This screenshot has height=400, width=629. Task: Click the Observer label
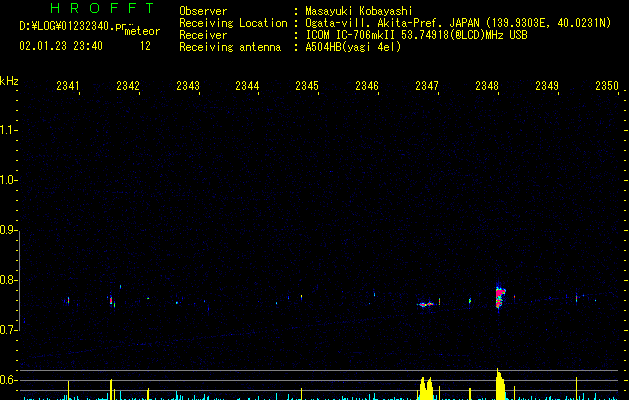[203, 11]
